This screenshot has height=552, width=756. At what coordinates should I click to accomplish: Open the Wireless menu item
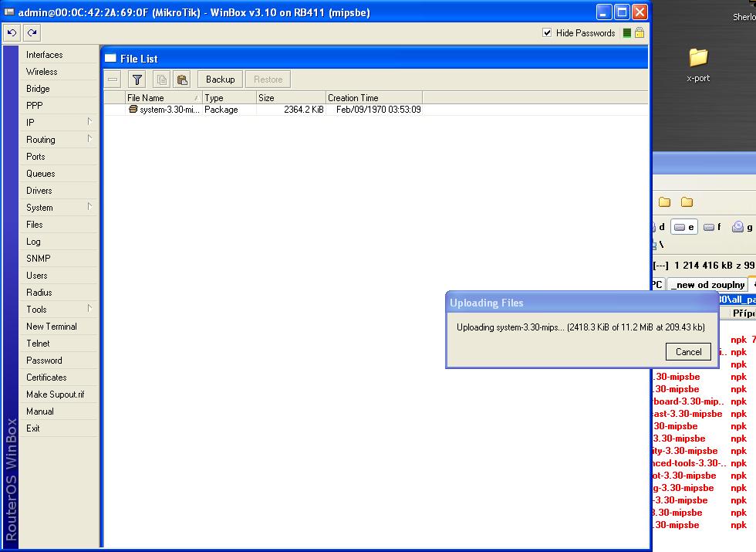point(42,72)
